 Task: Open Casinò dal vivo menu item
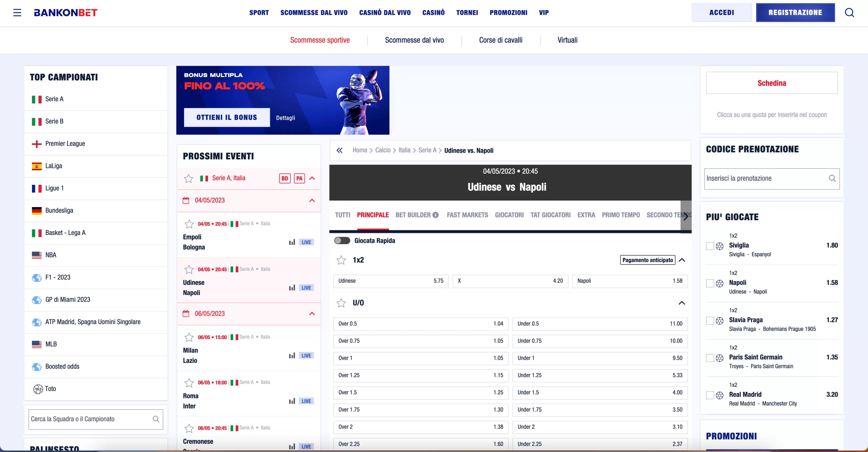coord(385,13)
